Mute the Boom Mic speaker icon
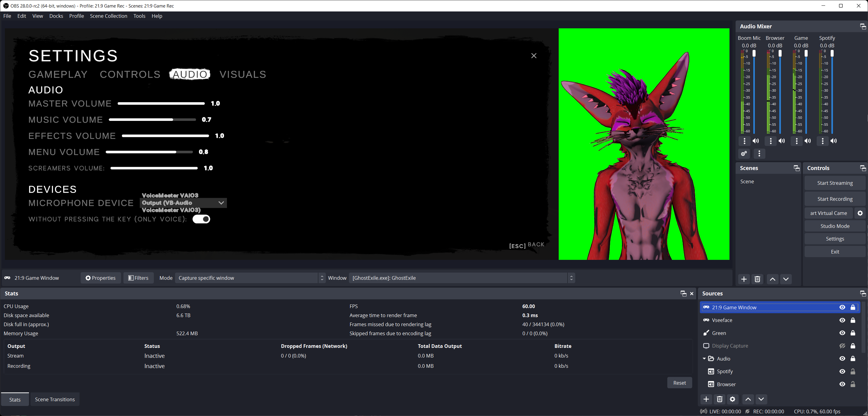868x416 pixels. (x=756, y=141)
